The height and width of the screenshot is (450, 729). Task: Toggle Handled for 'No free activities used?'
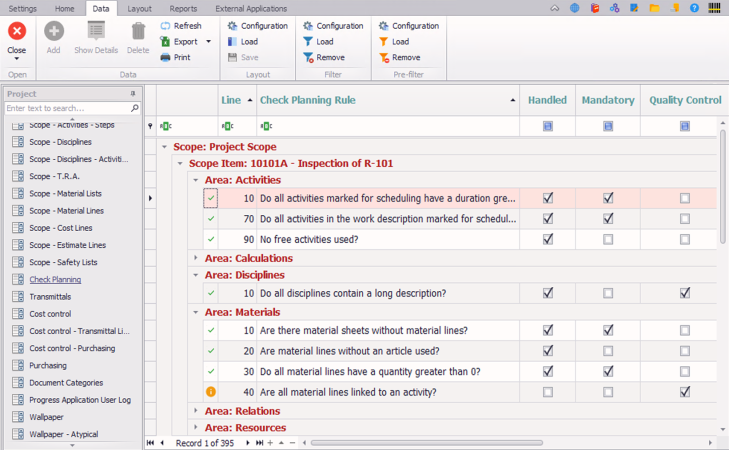click(548, 239)
